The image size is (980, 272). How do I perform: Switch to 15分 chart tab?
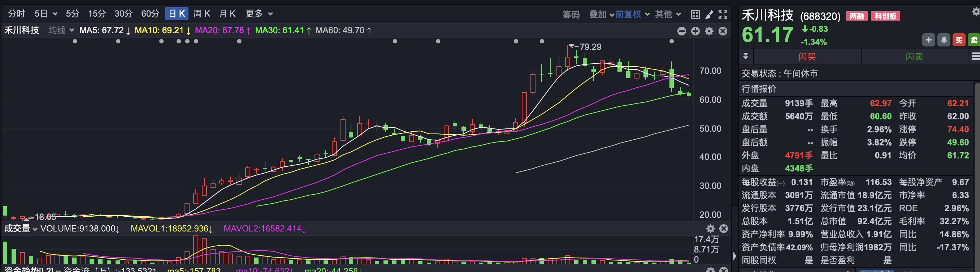tap(97, 14)
